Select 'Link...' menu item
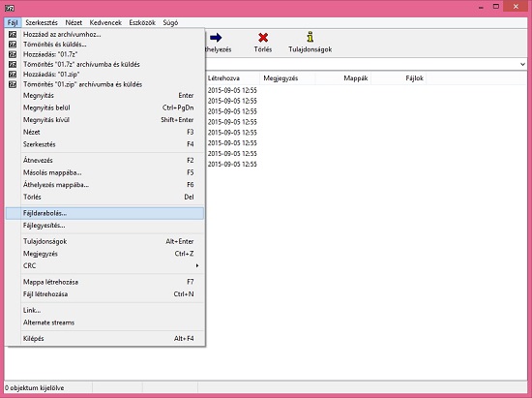 point(104,311)
